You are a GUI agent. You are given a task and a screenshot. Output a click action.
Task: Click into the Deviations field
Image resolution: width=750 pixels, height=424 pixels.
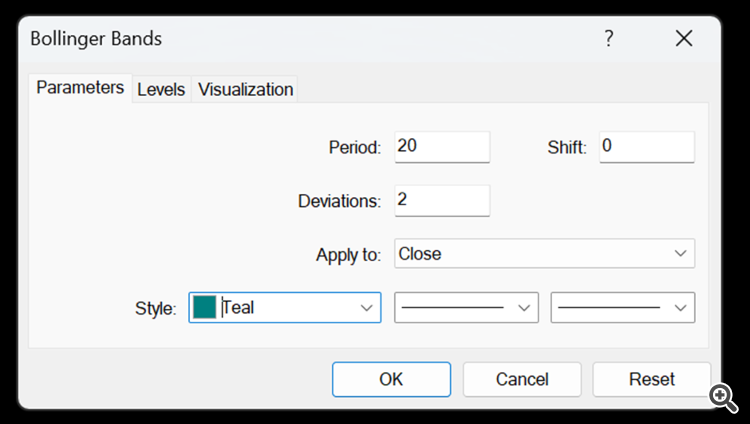click(x=442, y=200)
